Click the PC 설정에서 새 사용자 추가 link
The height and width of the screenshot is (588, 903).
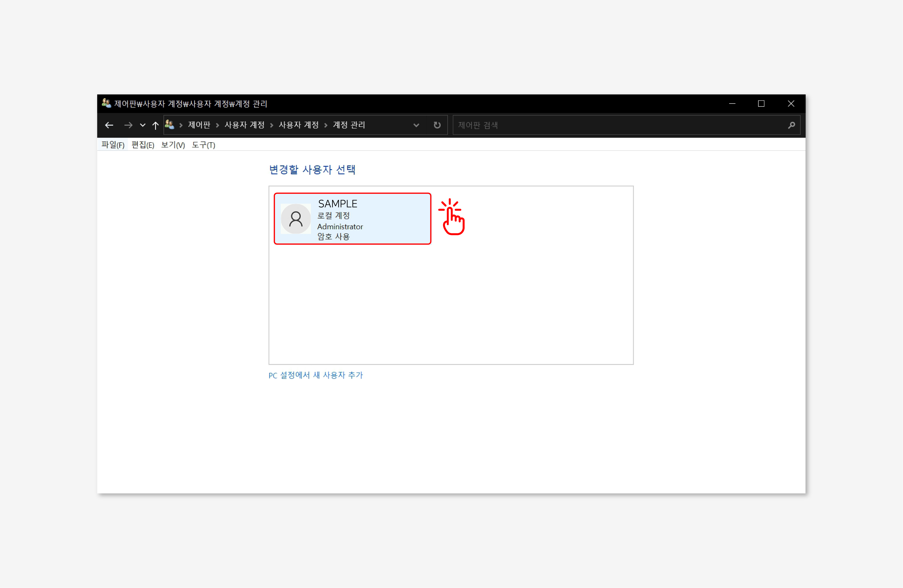[316, 375]
